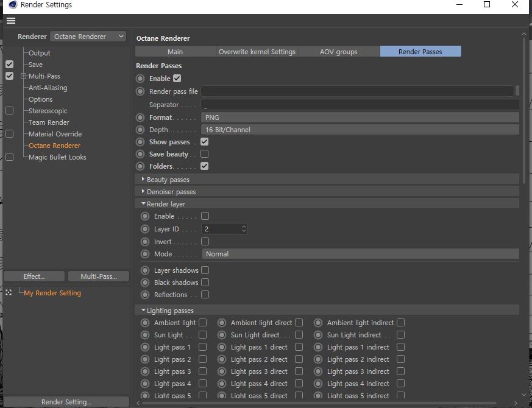
Task: Click the animation dot beside Enable under Render Passes
Action: (140, 79)
